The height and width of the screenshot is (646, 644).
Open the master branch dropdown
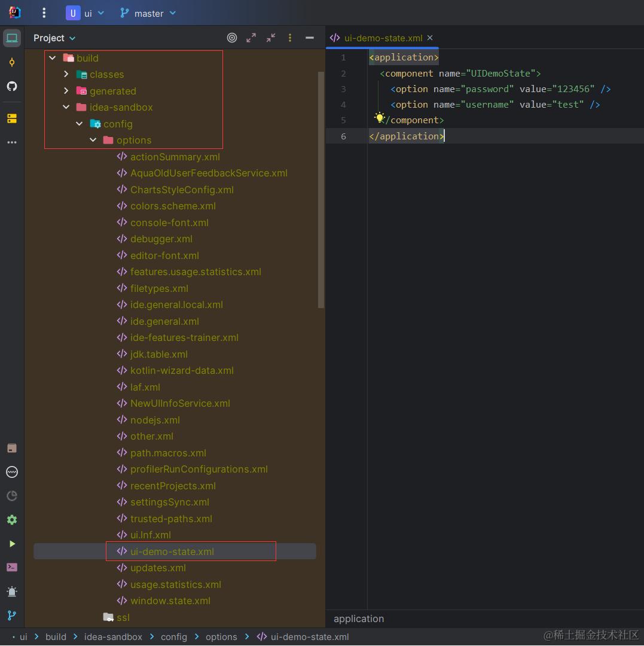click(x=148, y=13)
